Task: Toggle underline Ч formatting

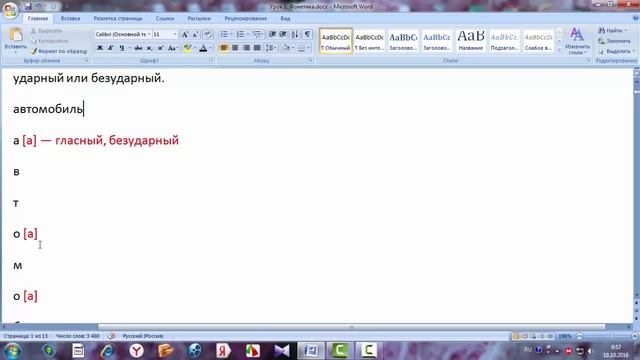Action: coord(122,48)
